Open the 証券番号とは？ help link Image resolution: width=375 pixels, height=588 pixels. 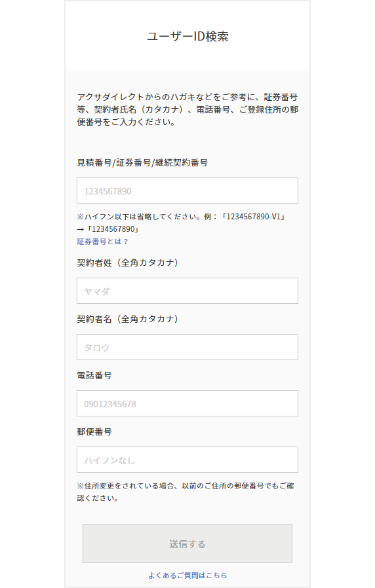(x=102, y=242)
